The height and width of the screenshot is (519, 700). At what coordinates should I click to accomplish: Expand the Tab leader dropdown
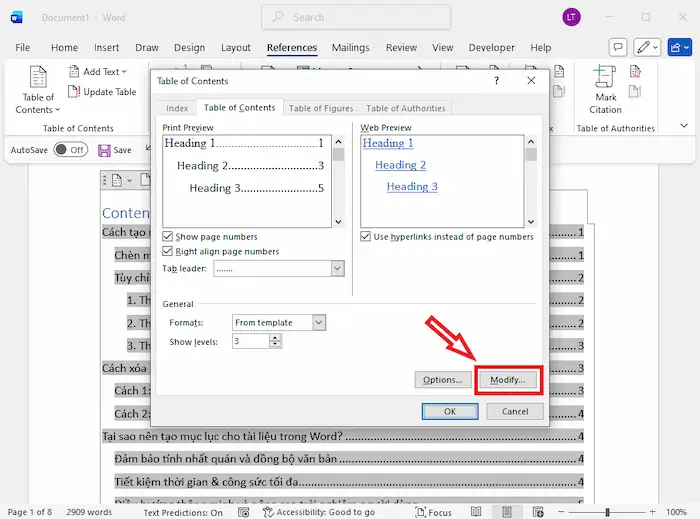point(337,269)
